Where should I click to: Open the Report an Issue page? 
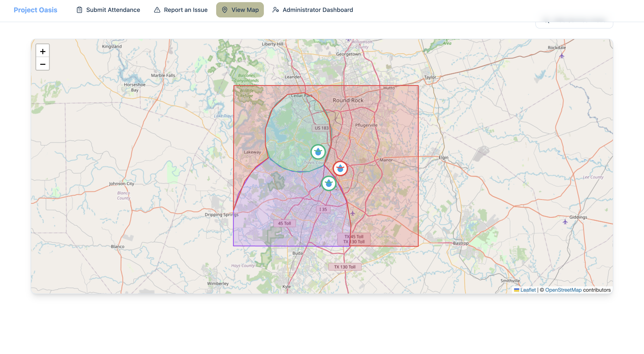click(x=185, y=10)
